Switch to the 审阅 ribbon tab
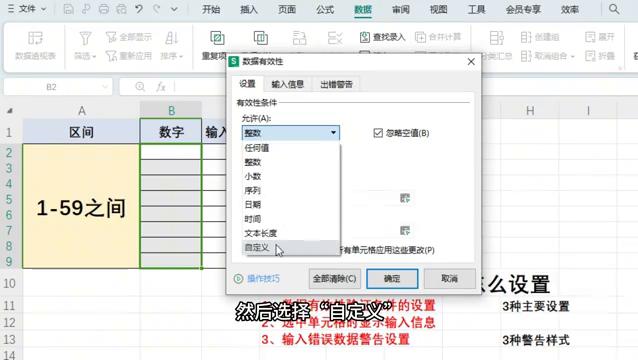 pyautogui.click(x=400, y=9)
